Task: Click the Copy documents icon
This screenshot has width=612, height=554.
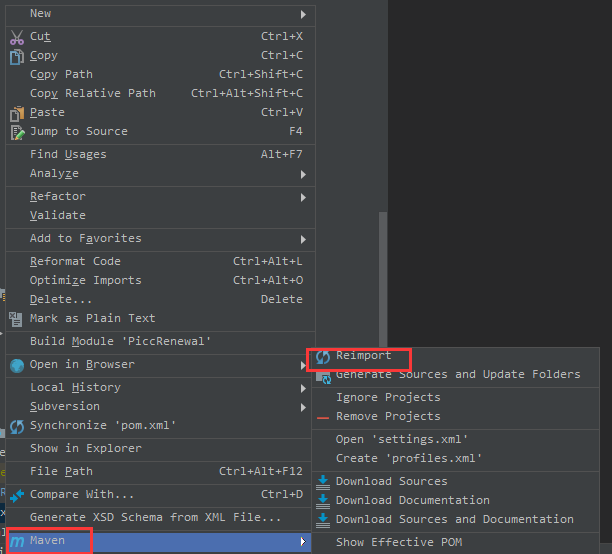Action: point(17,57)
